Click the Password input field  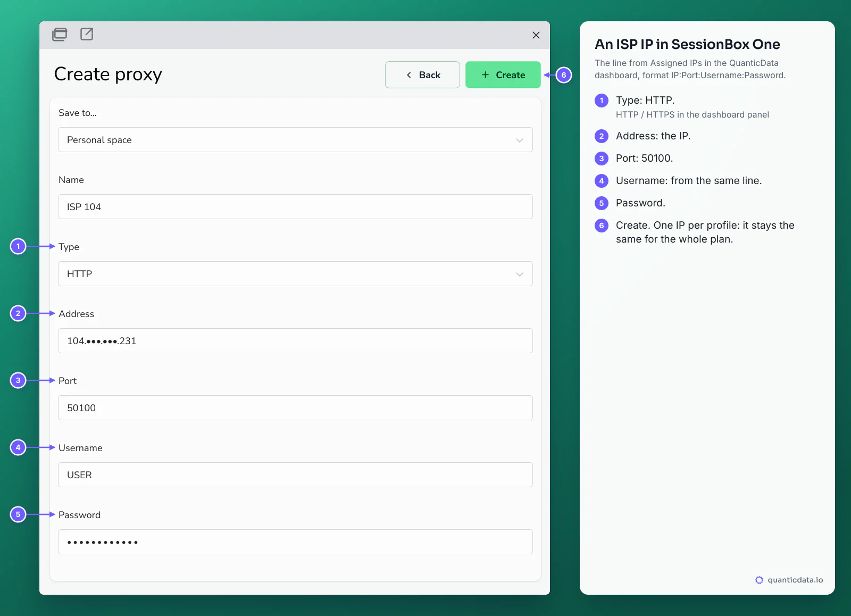click(x=295, y=542)
